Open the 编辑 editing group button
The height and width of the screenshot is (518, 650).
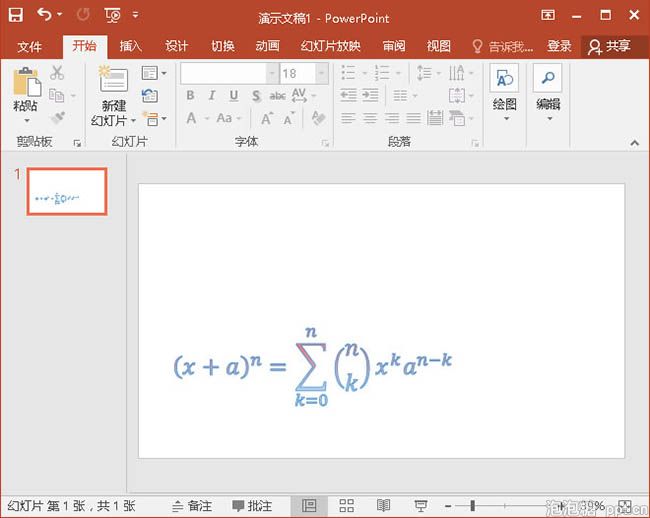coord(548,93)
